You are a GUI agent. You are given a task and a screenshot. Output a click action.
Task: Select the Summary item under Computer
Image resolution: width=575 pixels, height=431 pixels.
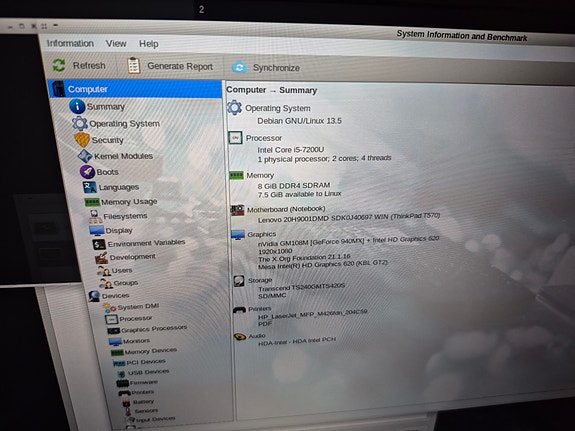pyautogui.click(x=106, y=107)
